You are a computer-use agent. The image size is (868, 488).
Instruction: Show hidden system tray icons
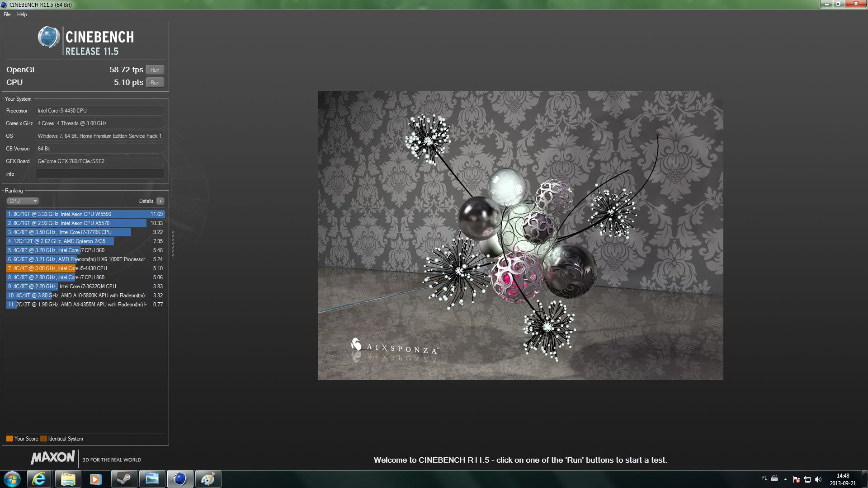(x=785, y=479)
